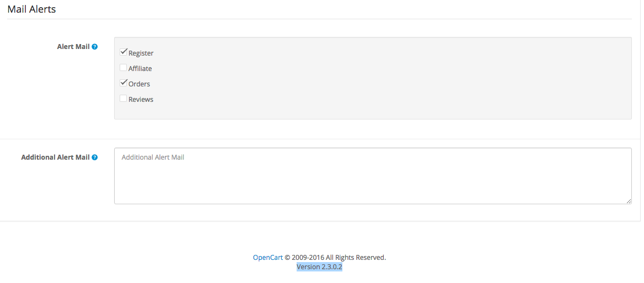Click the Alert Mail field label
Screen dimensions: 644x283
(x=73, y=47)
